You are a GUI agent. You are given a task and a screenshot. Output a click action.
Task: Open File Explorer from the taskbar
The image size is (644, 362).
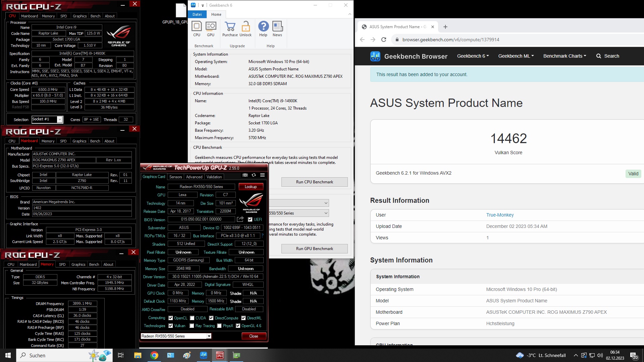(138, 355)
